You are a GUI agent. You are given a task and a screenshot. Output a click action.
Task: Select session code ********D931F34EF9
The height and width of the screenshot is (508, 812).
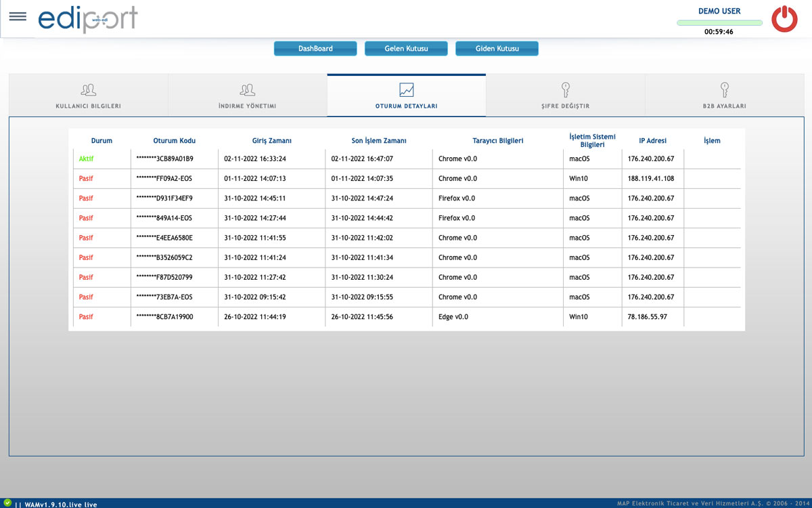tap(164, 198)
